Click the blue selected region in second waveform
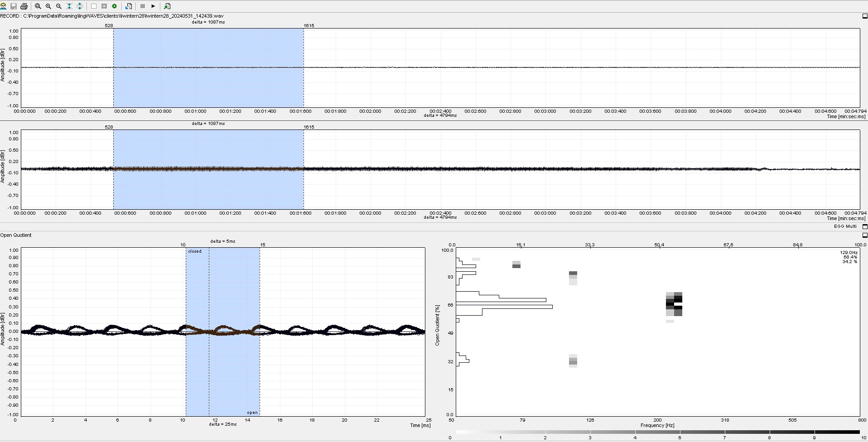Image resolution: width=868 pixels, height=442 pixels. [208, 169]
